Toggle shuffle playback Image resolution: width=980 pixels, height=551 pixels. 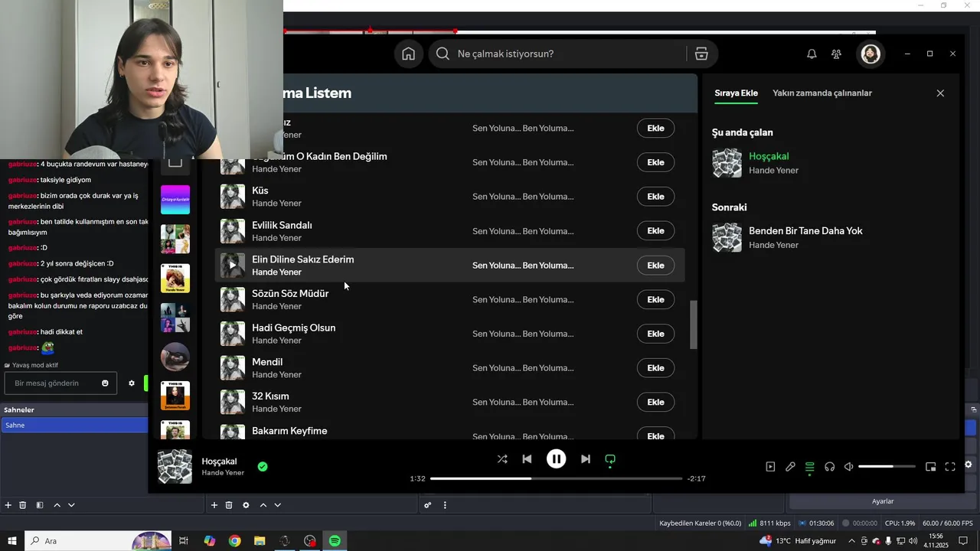(x=502, y=459)
